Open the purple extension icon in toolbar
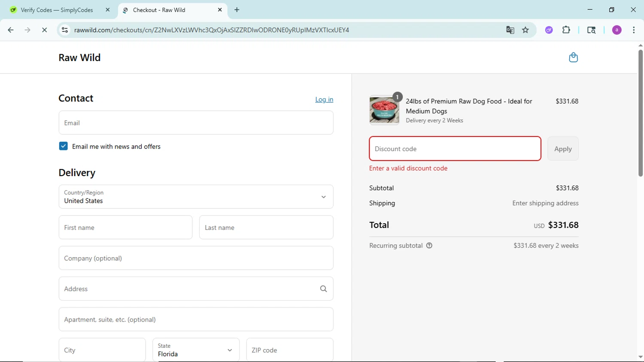The width and height of the screenshot is (644, 362). click(549, 30)
